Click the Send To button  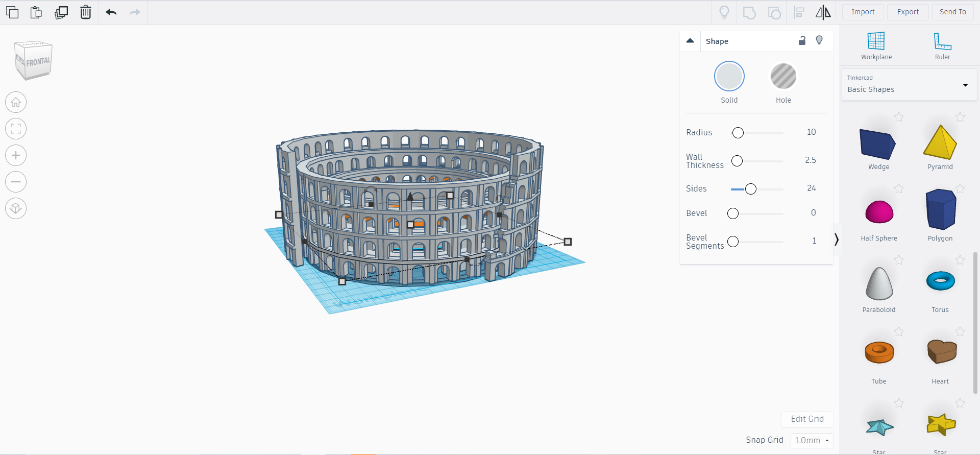coord(953,12)
